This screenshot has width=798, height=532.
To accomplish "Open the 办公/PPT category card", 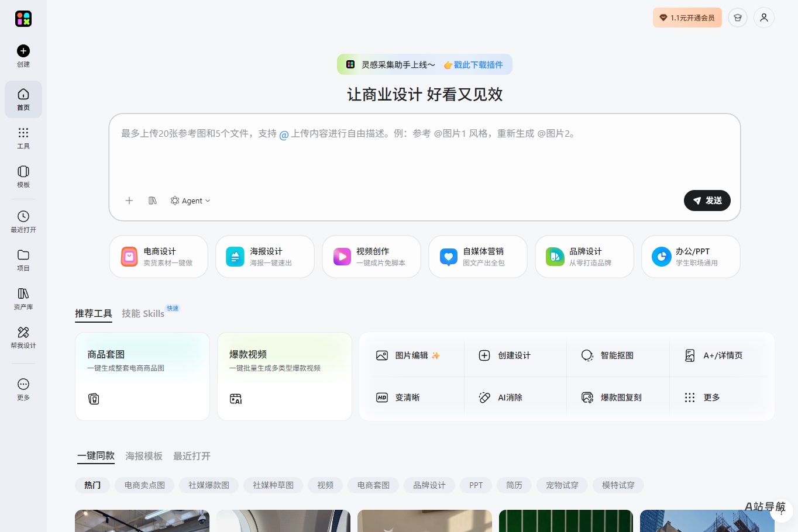I will pyautogui.click(x=691, y=257).
